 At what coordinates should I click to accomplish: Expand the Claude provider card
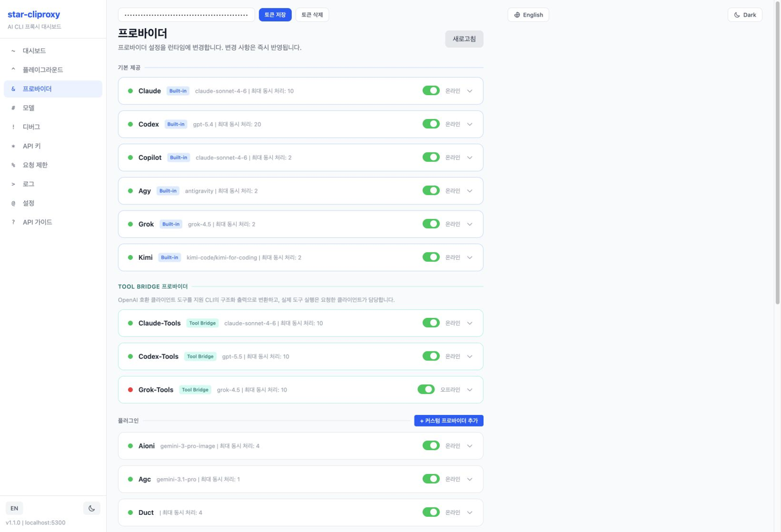pyautogui.click(x=470, y=91)
